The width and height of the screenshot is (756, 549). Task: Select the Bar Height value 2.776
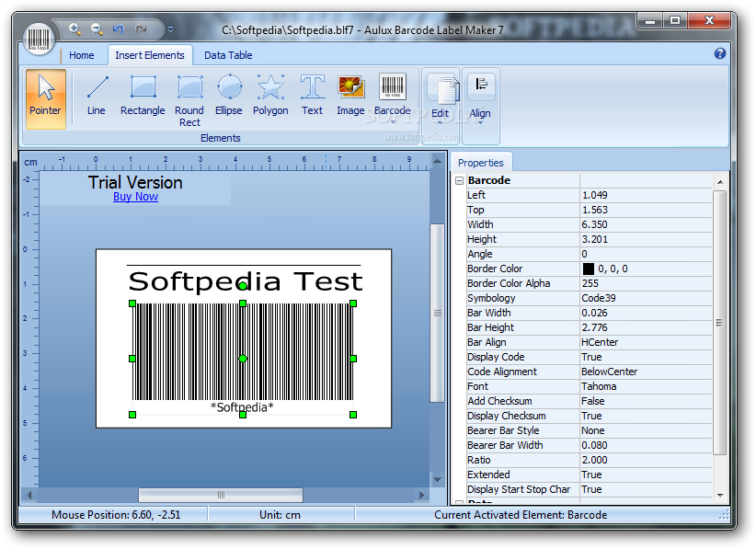click(646, 327)
